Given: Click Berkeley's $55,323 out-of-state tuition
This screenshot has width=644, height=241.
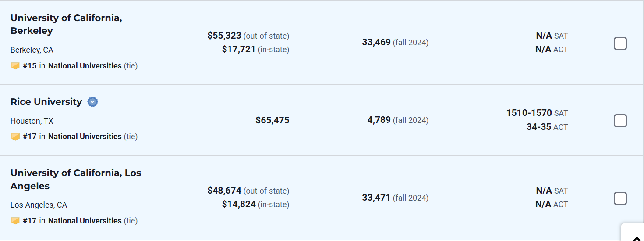Looking at the screenshot, I should pos(224,36).
